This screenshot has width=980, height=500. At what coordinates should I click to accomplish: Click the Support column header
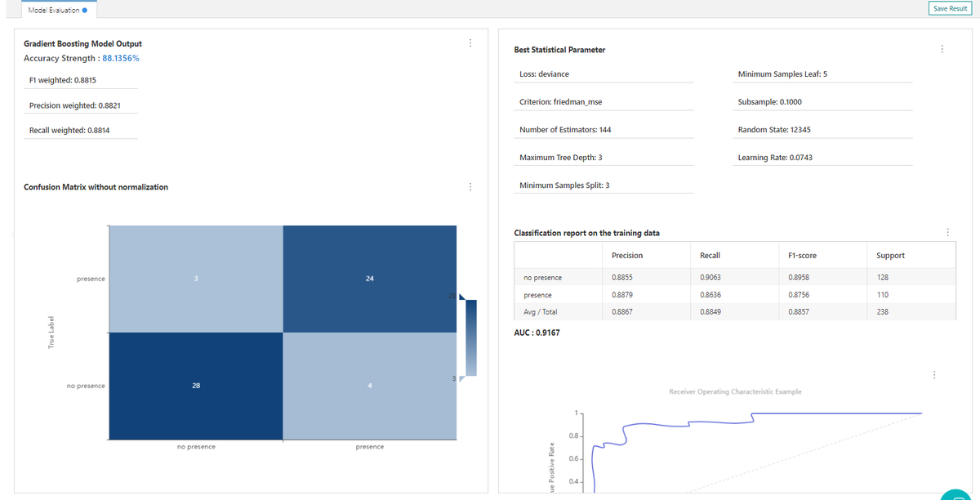point(890,256)
